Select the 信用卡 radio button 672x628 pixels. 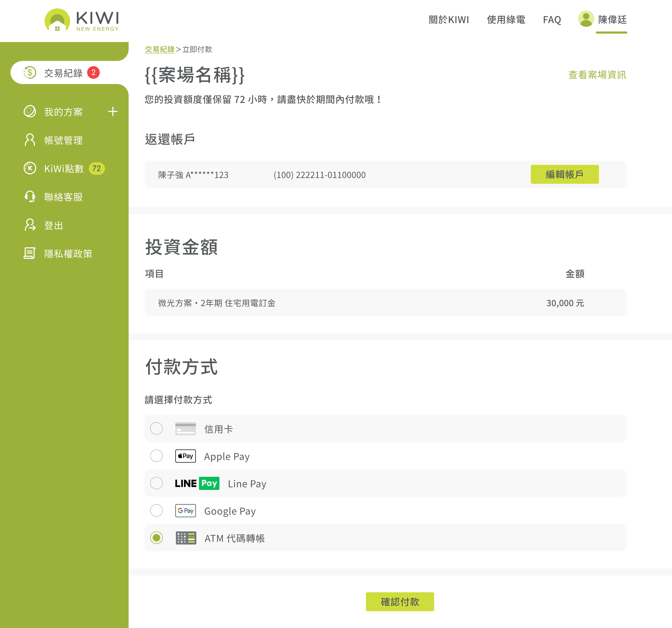tap(156, 428)
